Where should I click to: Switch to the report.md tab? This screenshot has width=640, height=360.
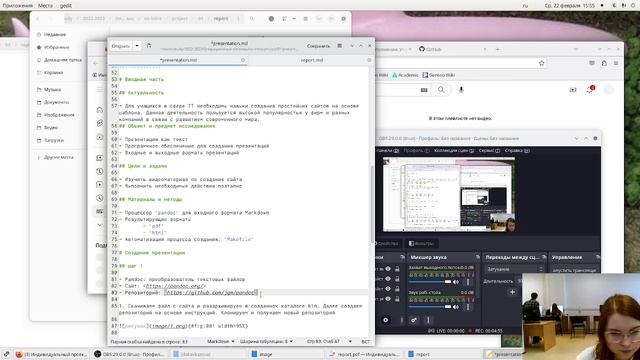[x=312, y=60]
